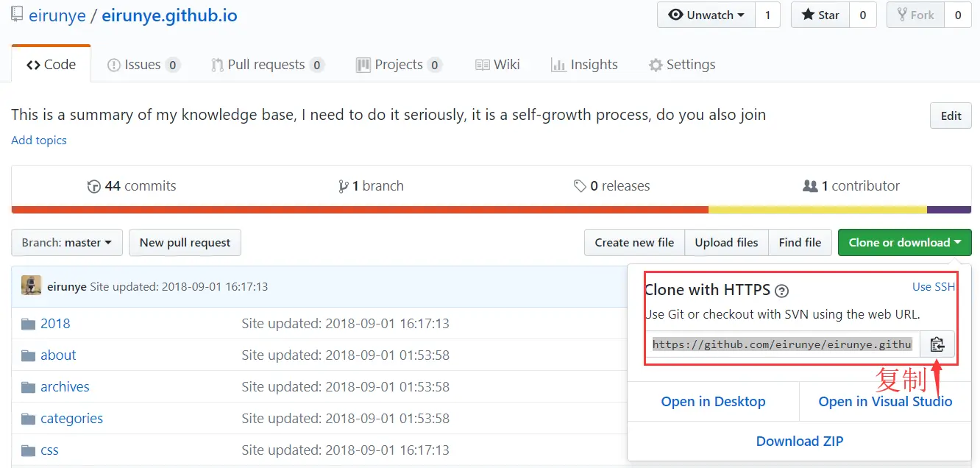Open the about folder
Image resolution: width=980 pixels, height=468 pixels.
pyautogui.click(x=58, y=355)
